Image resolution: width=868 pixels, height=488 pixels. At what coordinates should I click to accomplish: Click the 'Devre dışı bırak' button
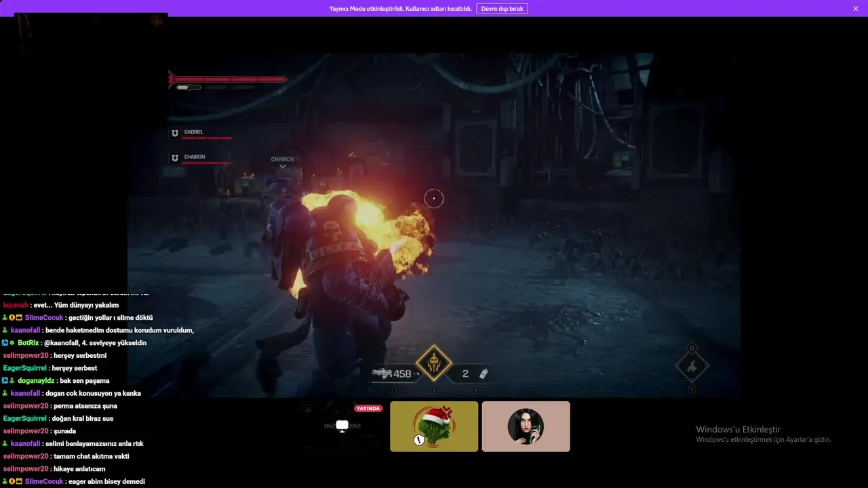502,9
